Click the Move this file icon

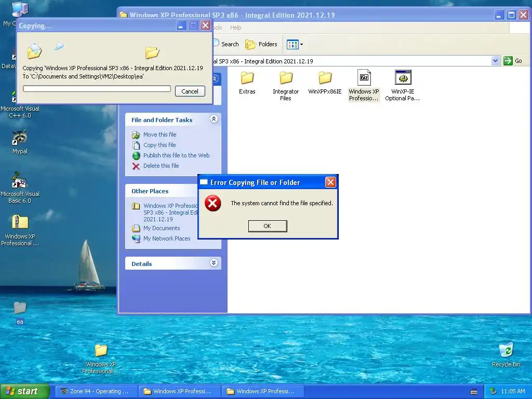click(x=136, y=135)
